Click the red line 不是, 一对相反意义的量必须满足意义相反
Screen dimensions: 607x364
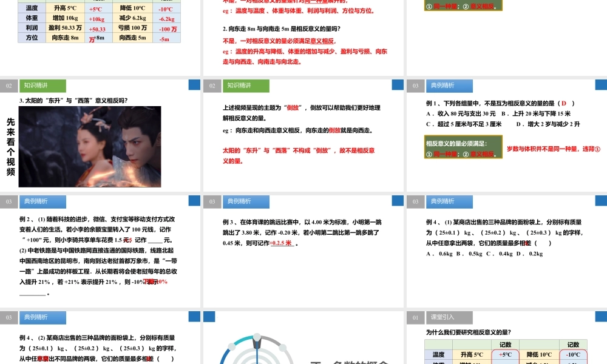(279, 41)
